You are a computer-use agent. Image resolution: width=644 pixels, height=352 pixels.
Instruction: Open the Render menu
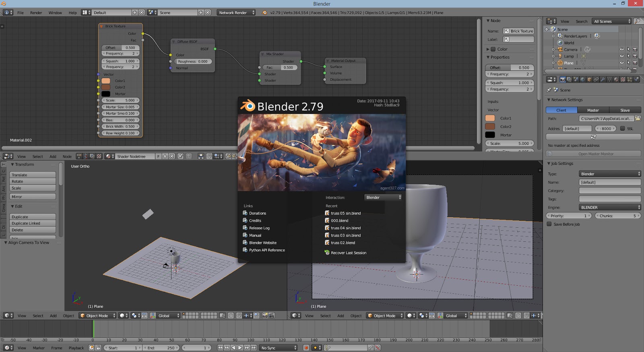pyautogui.click(x=36, y=13)
